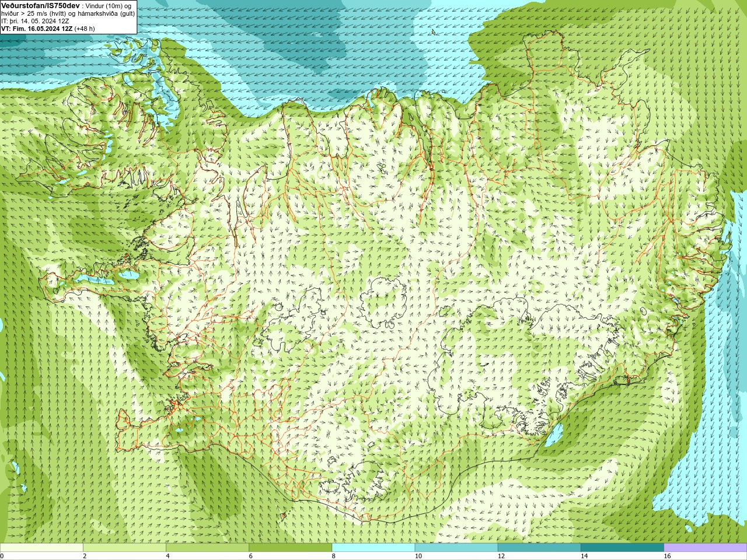Click the 14–16 m/s dark teal legend swatch

(622, 548)
